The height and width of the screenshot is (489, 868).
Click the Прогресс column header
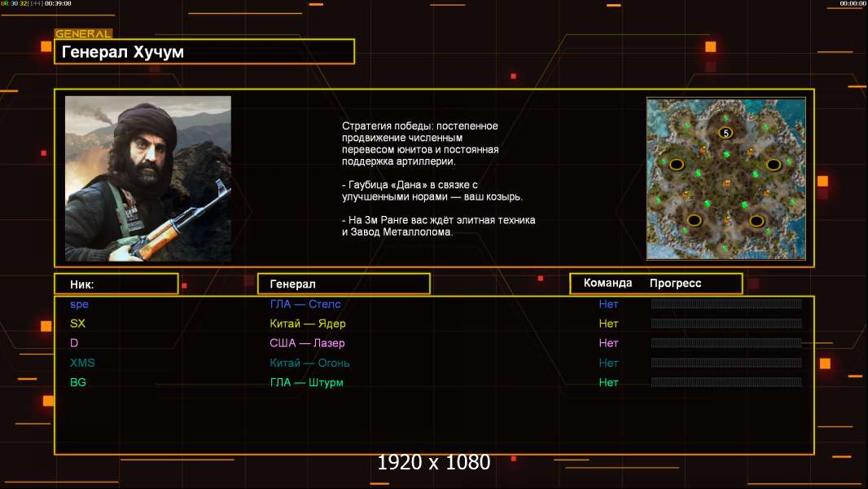click(675, 283)
